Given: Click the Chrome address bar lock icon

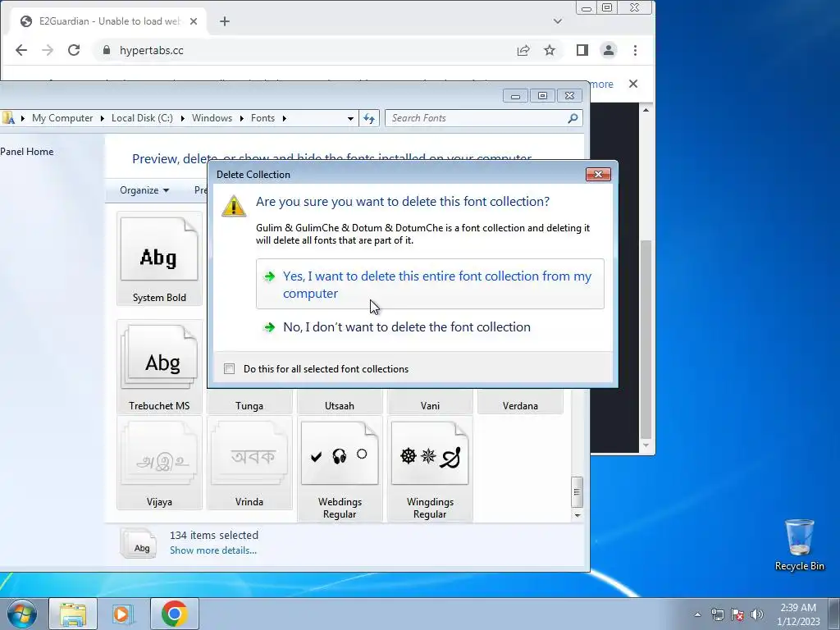Looking at the screenshot, I should pyautogui.click(x=107, y=50).
